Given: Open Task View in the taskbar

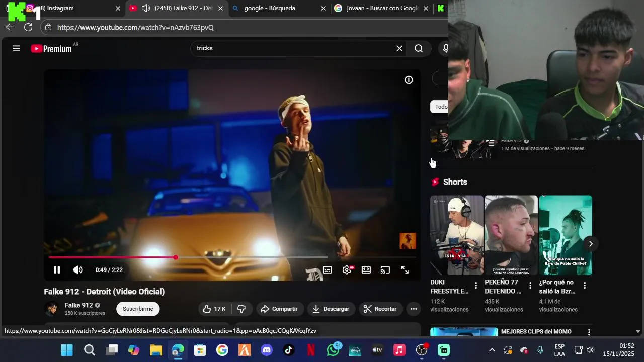Looking at the screenshot, I should 112,350.
